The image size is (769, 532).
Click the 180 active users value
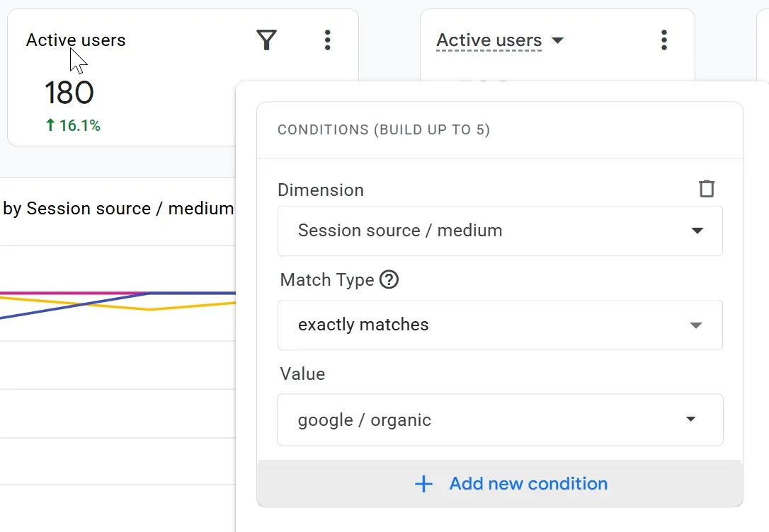[69, 93]
